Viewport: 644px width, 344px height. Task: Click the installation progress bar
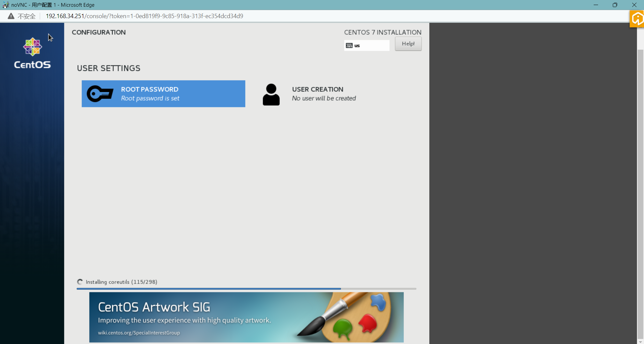[246, 289]
